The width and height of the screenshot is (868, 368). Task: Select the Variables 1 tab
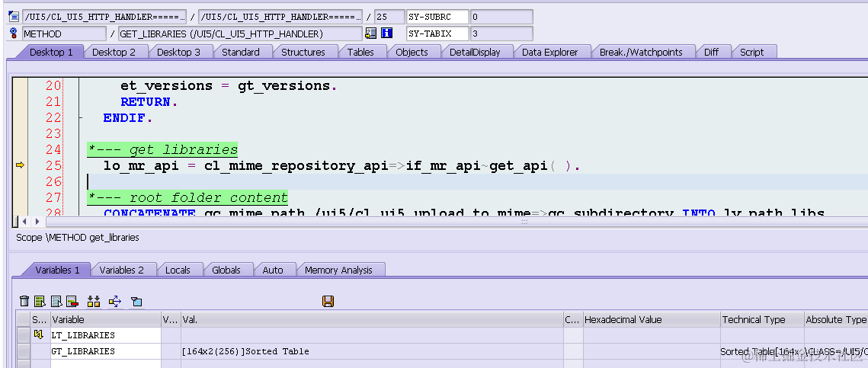click(x=57, y=270)
